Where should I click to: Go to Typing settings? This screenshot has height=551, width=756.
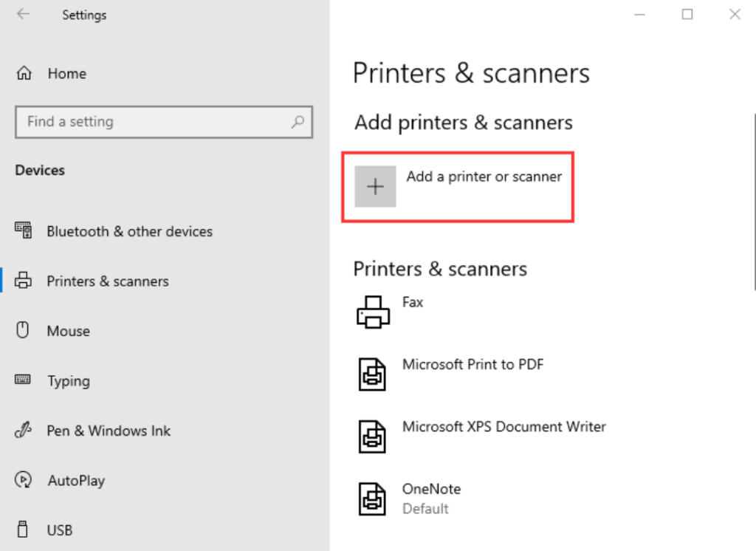point(69,381)
